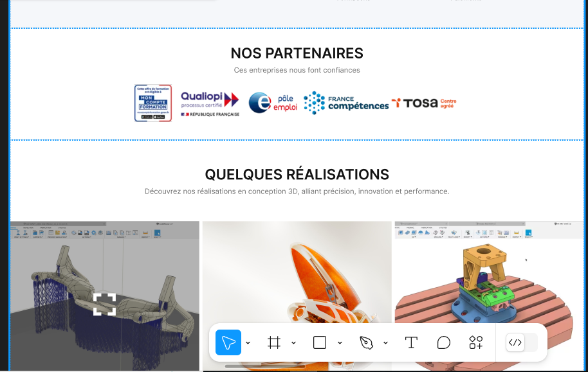Click the Mon Compte Formation logo

[153, 103]
